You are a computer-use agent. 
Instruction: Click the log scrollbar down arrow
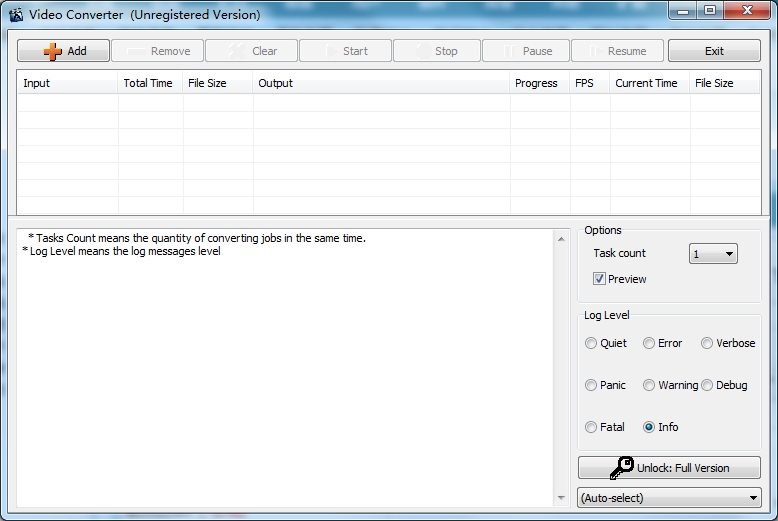click(561, 498)
